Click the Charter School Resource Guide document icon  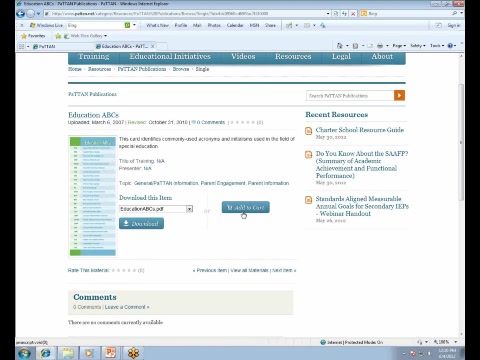point(309,131)
